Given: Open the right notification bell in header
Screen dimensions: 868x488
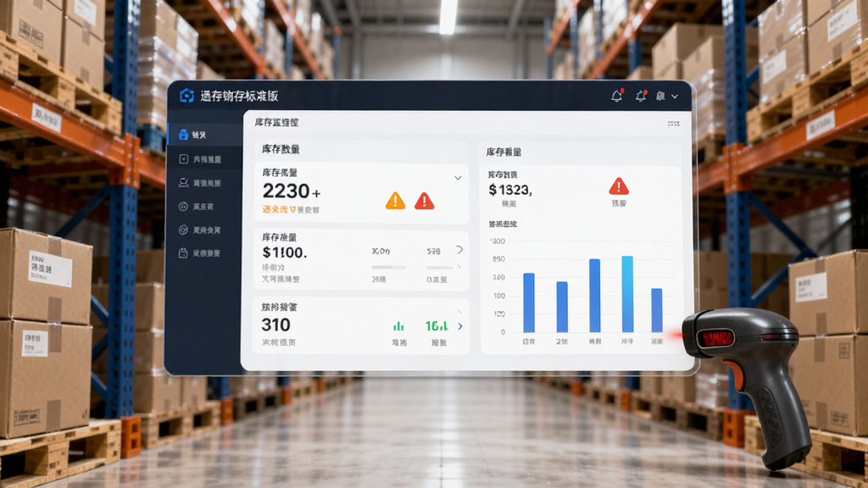Looking at the screenshot, I should point(641,96).
